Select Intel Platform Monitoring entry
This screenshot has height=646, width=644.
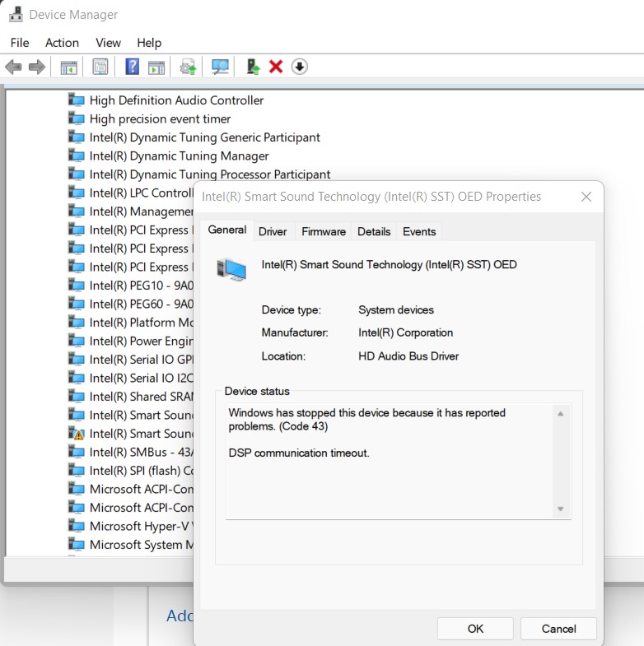tap(142, 322)
